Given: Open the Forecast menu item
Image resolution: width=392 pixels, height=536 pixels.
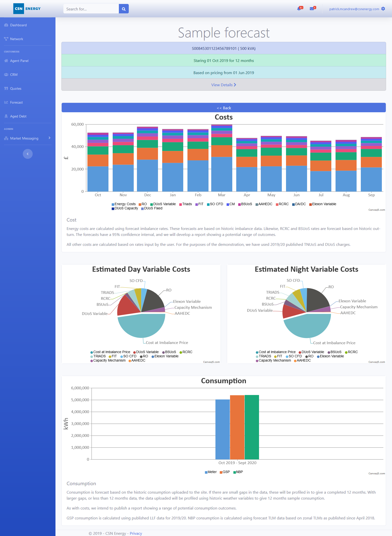Looking at the screenshot, I should (16, 102).
